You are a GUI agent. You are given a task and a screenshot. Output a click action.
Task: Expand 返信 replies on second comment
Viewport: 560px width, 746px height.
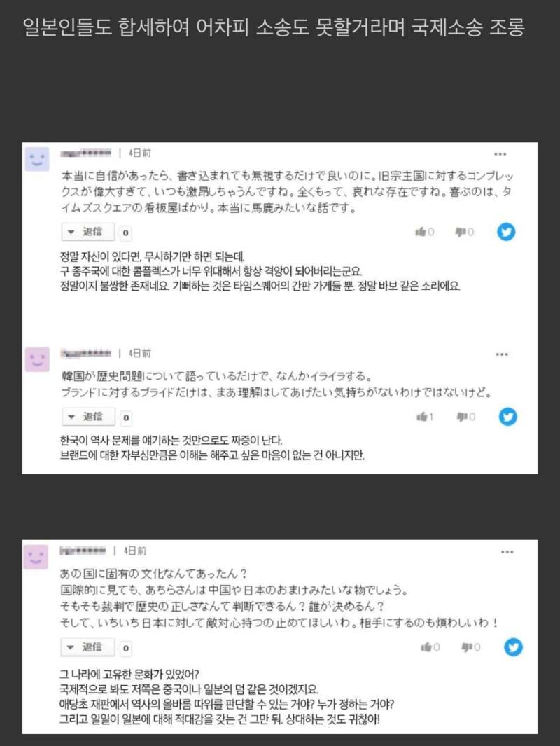[x=88, y=417]
